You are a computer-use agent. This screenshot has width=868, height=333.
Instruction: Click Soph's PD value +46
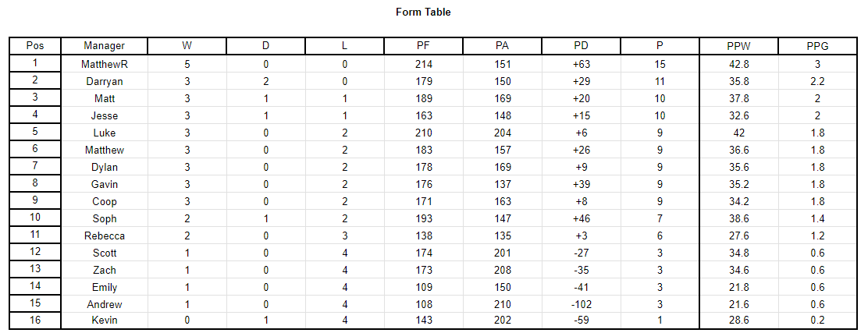point(582,218)
